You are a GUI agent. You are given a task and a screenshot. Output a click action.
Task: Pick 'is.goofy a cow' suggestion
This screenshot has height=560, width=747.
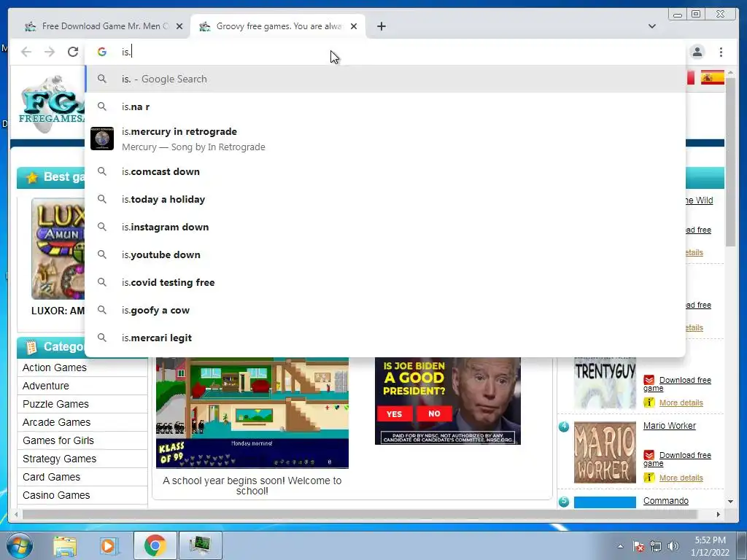pos(386,310)
